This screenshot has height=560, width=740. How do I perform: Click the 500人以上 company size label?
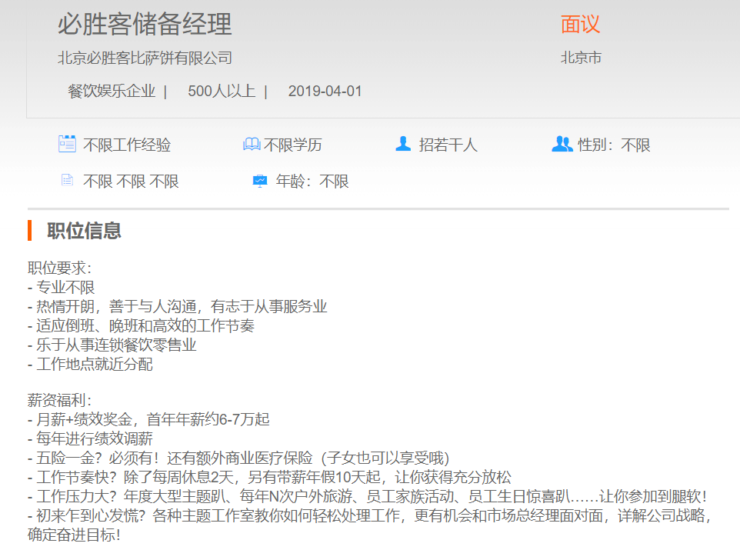coord(222,92)
